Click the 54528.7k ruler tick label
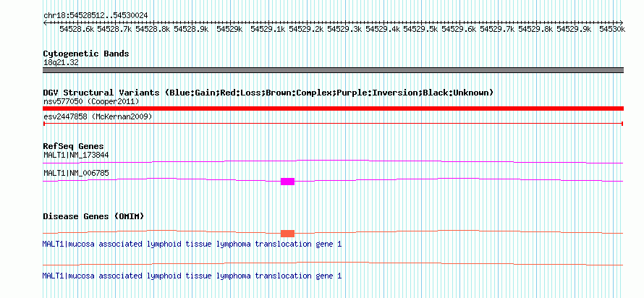This screenshot has height=298, width=644. (x=115, y=29)
